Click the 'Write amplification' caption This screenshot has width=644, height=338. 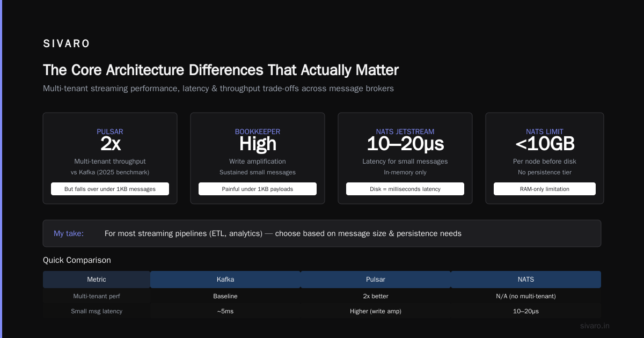[258, 161]
